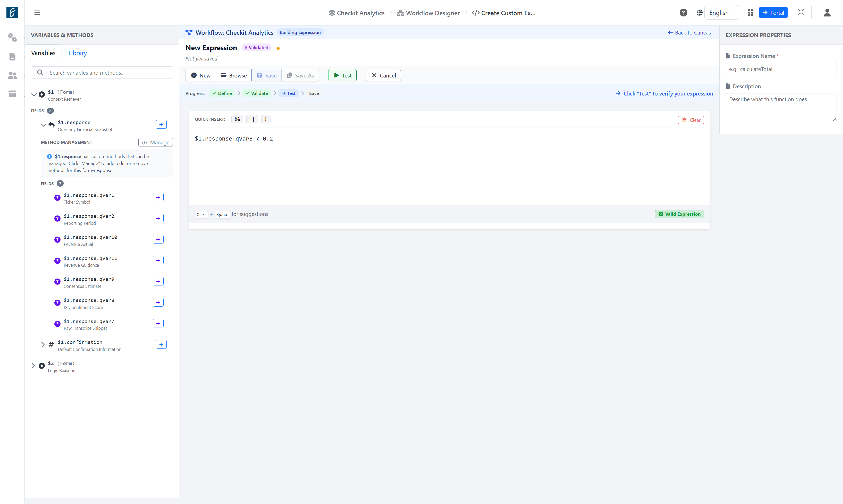Click the gears settings sidebar icon

[x=12, y=37]
